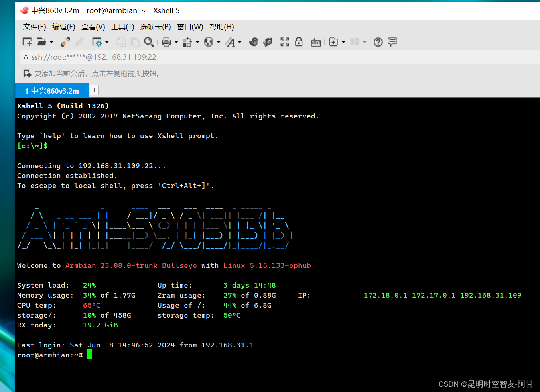Click the IP address 172.18.0.1
Viewport: 540px width, 392px height.
pyautogui.click(x=386, y=295)
